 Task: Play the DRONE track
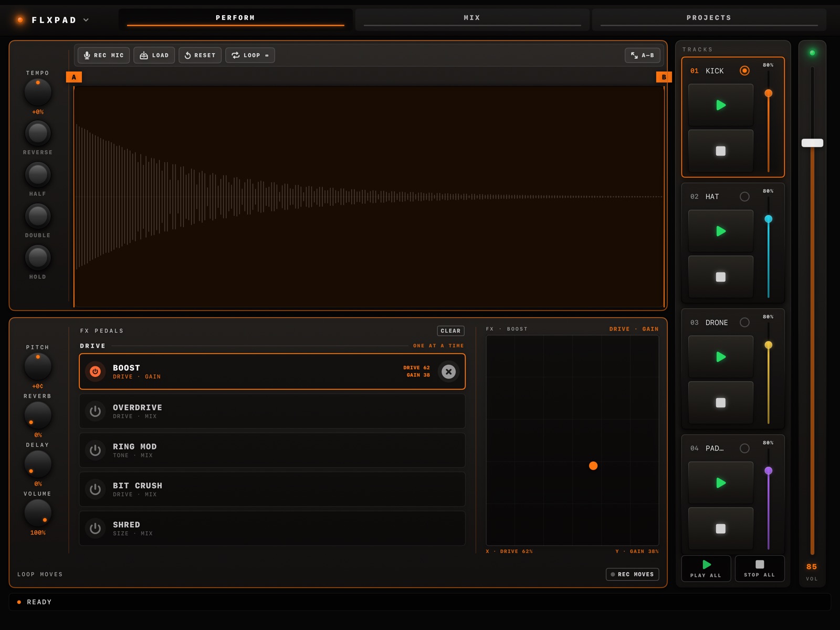point(721,357)
